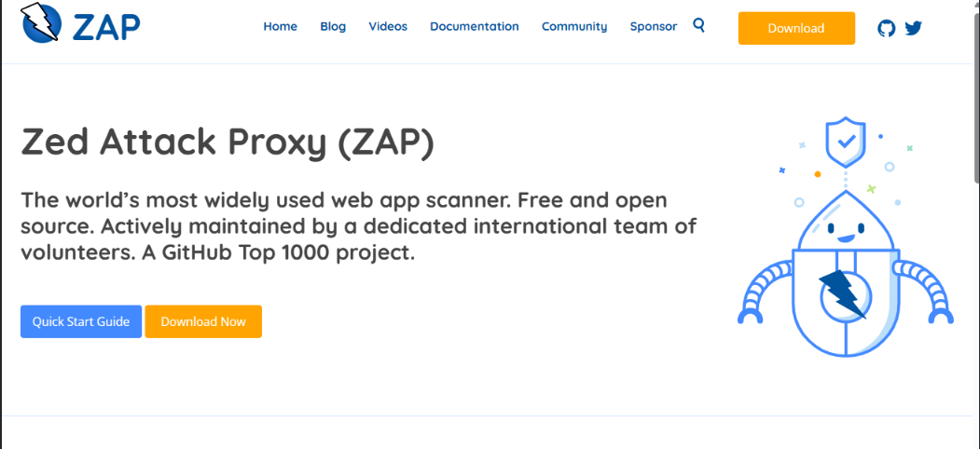
Task: Click the shield checkmark icon above robot
Action: (x=846, y=143)
